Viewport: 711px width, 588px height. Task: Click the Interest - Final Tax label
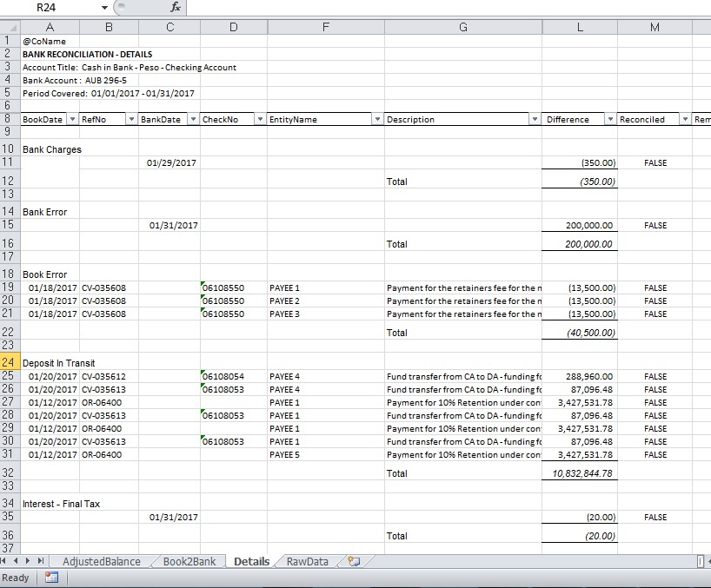[61, 504]
